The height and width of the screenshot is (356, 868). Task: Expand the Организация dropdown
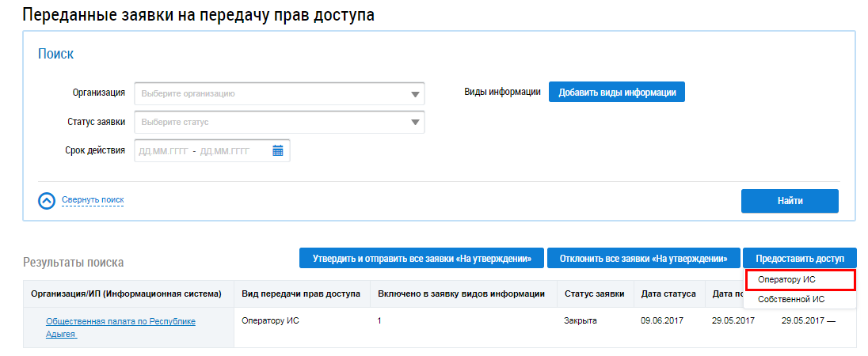point(415,94)
